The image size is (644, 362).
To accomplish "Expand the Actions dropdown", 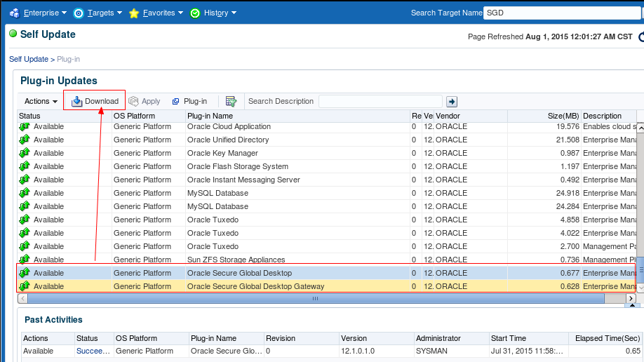I will 41,101.
